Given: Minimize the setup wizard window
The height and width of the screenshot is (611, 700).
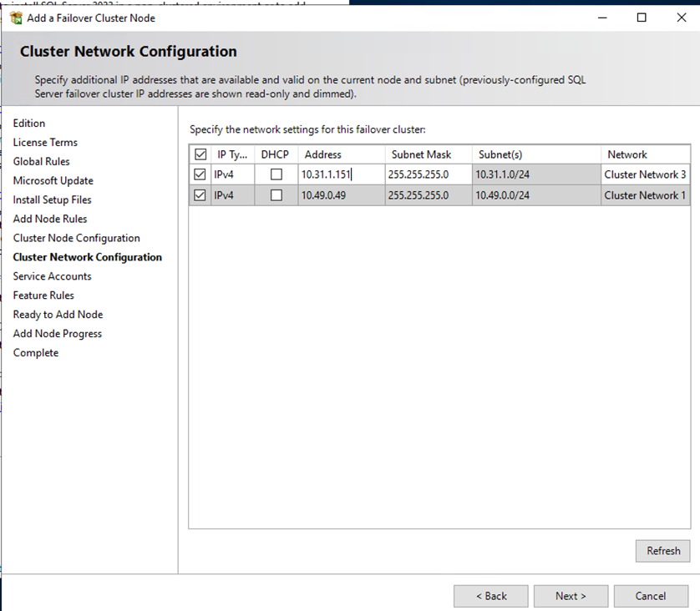Looking at the screenshot, I should point(603,18).
